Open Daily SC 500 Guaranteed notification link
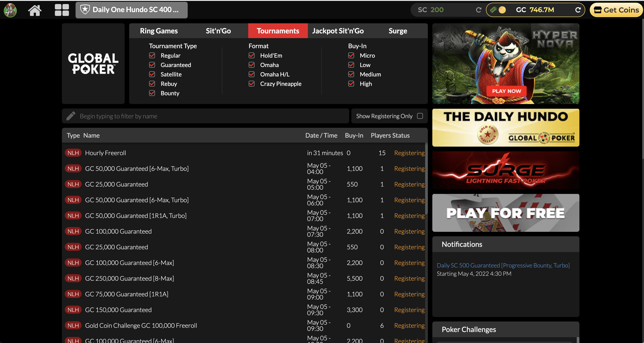The height and width of the screenshot is (343, 644). (503, 265)
